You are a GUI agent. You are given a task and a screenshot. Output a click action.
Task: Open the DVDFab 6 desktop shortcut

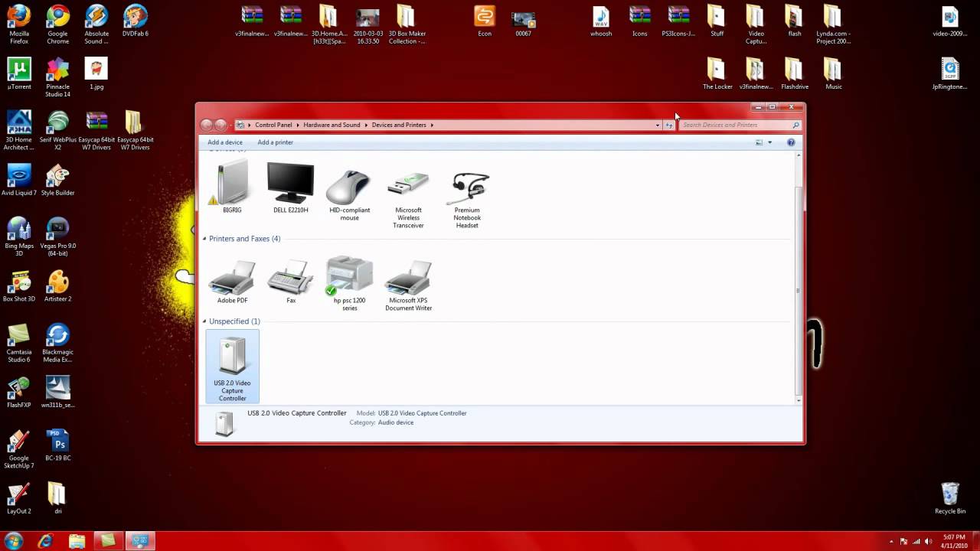tap(135, 21)
